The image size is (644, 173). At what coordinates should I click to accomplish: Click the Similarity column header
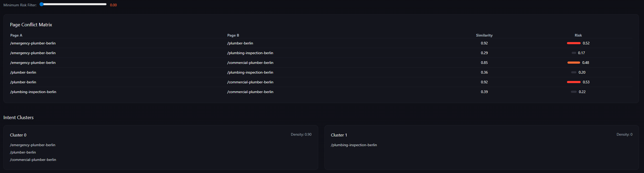click(484, 35)
